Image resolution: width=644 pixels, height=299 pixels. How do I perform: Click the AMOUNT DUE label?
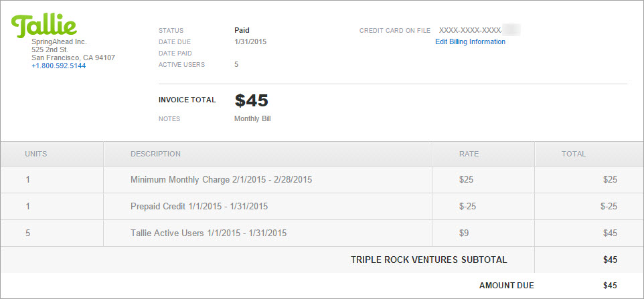pos(507,286)
